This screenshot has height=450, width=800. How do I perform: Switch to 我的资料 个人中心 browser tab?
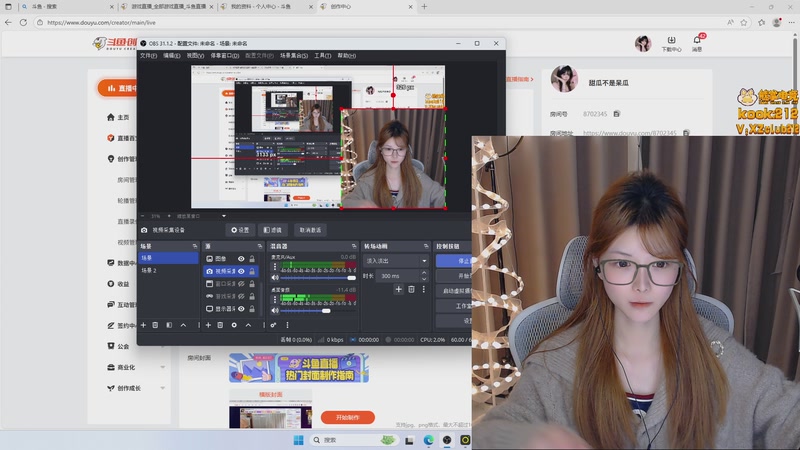pyautogui.click(x=265, y=7)
